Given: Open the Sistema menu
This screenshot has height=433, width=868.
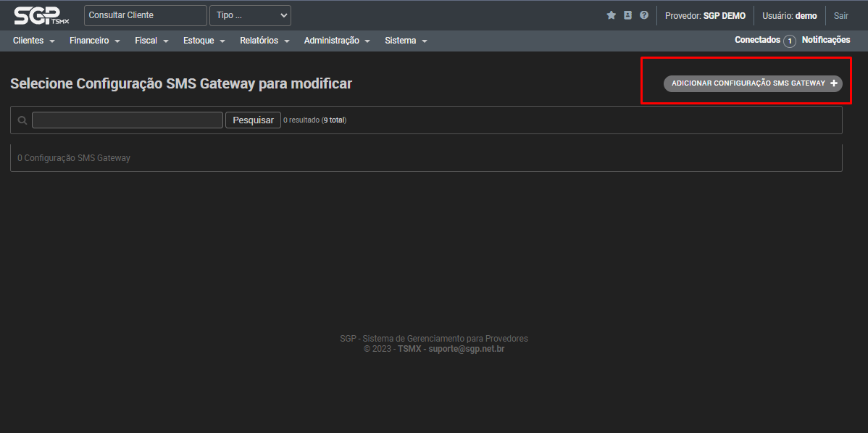Looking at the screenshot, I should click(406, 41).
